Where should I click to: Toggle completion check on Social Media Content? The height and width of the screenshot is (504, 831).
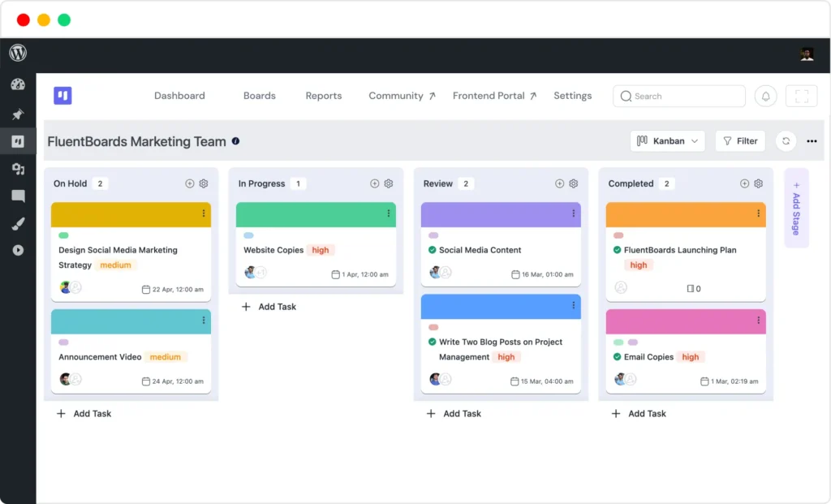(433, 250)
